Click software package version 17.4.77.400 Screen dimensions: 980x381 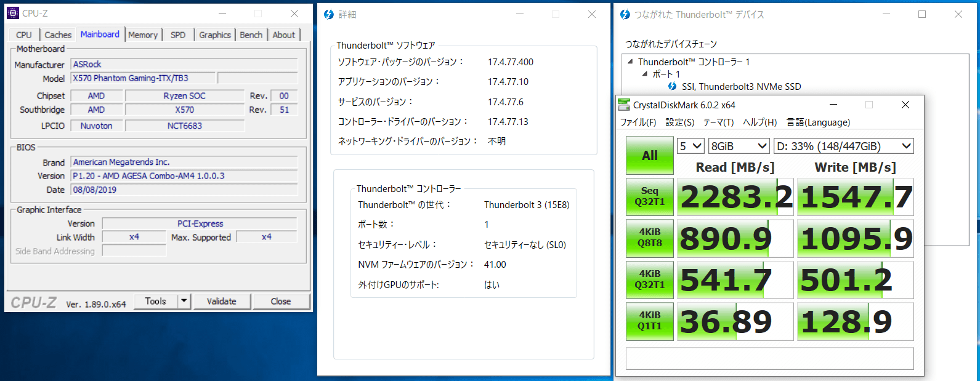click(511, 62)
